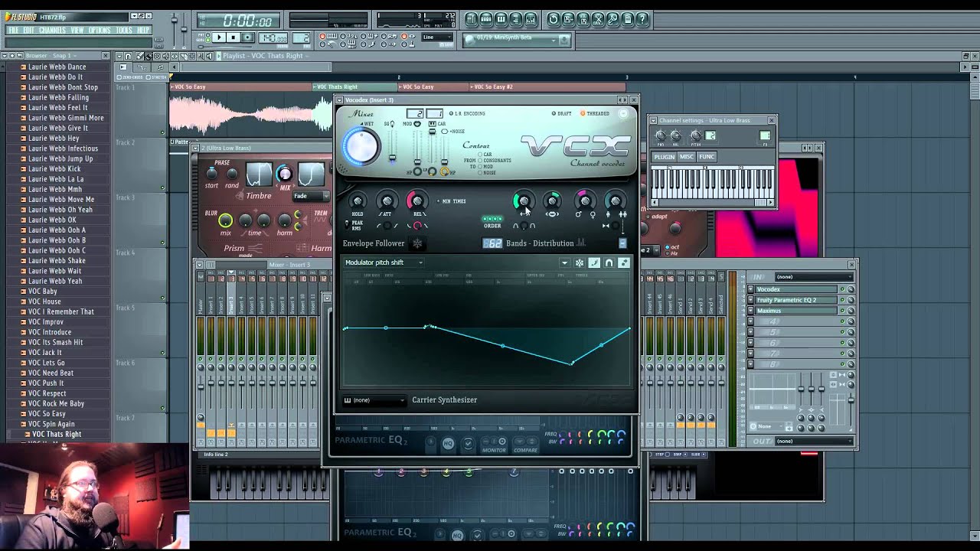Show the step sequencer shortcut icon
The height and width of the screenshot is (551, 980).
pos(486,19)
